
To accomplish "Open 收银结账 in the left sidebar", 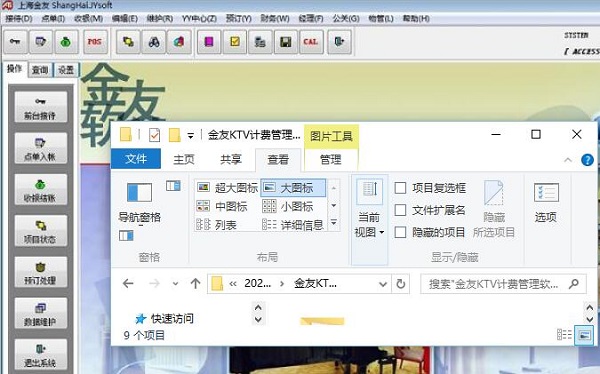I will [x=40, y=190].
